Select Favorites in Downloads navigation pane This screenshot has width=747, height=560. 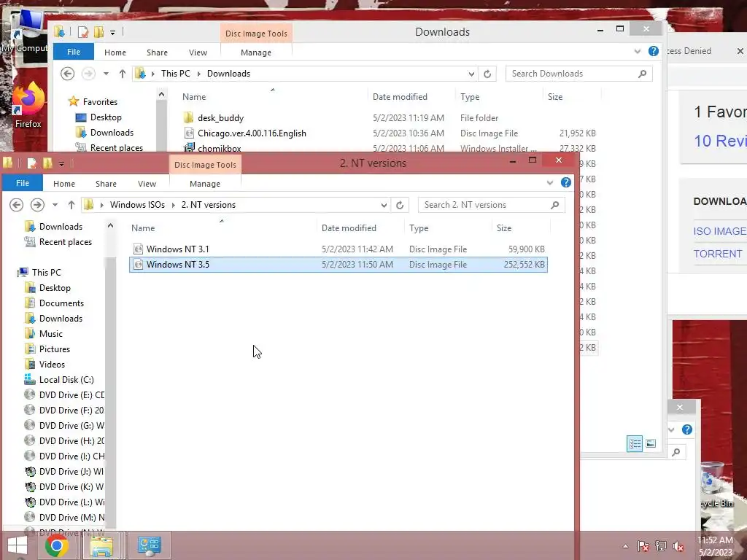click(100, 102)
